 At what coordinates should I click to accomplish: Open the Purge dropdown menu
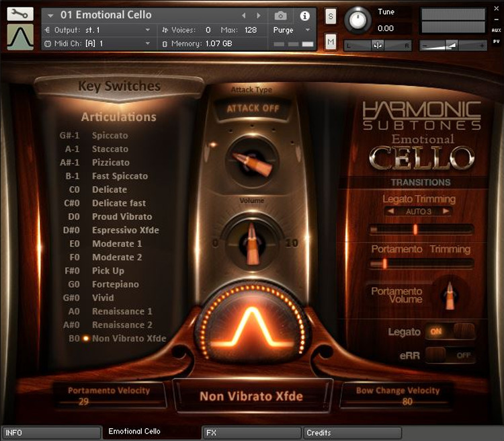point(292,30)
